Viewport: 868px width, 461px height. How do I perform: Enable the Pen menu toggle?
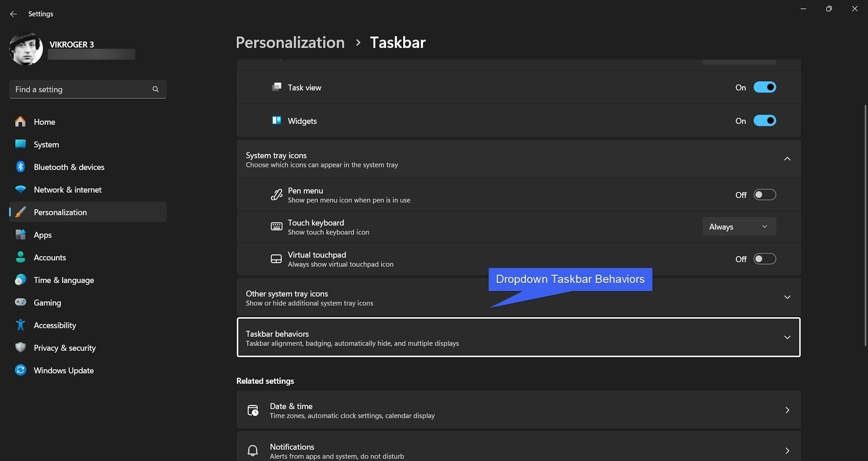[764, 195]
